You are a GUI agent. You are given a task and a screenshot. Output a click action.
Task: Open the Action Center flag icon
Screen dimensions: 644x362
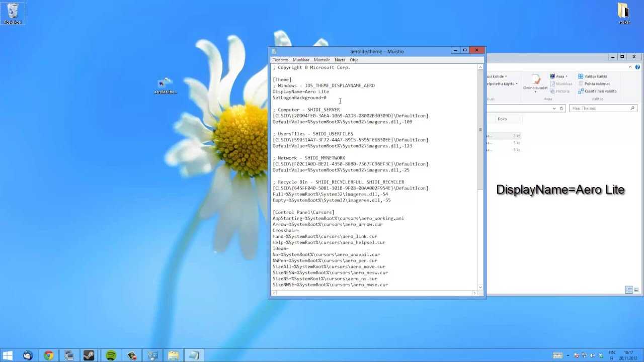tap(577, 355)
